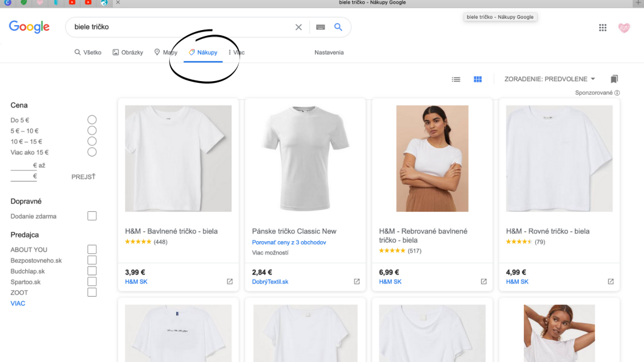Select price range 5 € – 10 €
The height and width of the screenshot is (362, 644).
[92, 131]
